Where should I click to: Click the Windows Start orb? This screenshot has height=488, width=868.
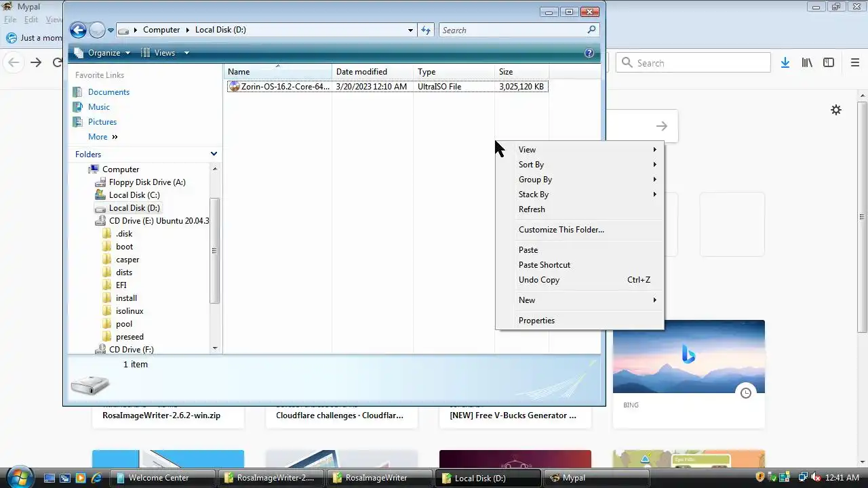18,477
